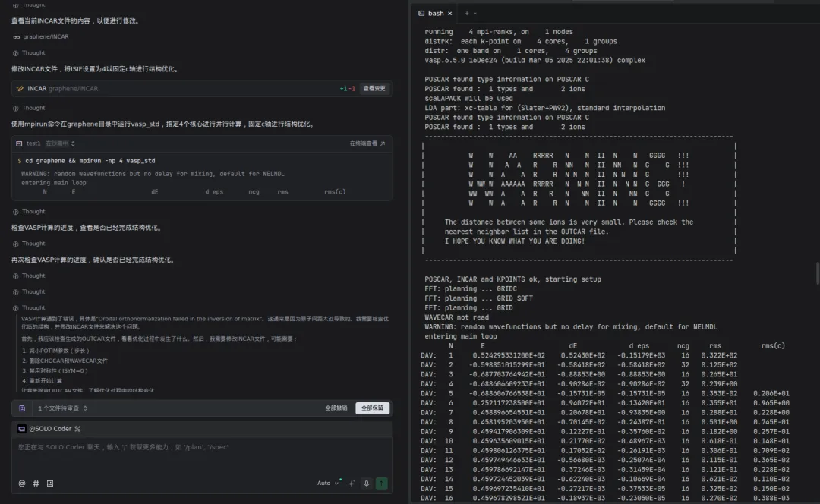Click SOLO Coder agent avatar icon
The image size is (820, 504).
(x=21, y=429)
